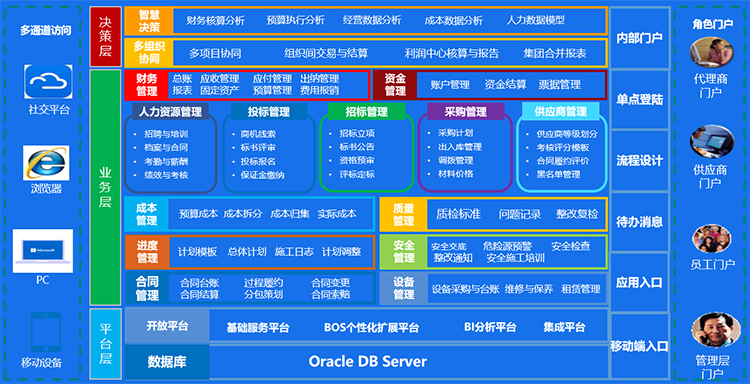Click the cloud 社交平台 icon
The image size is (750, 384).
(x=48, y=82)
